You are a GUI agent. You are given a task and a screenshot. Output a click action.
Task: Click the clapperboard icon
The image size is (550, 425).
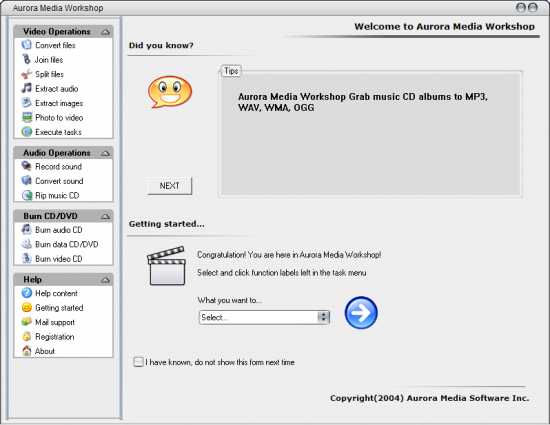[x=166, y=265]
